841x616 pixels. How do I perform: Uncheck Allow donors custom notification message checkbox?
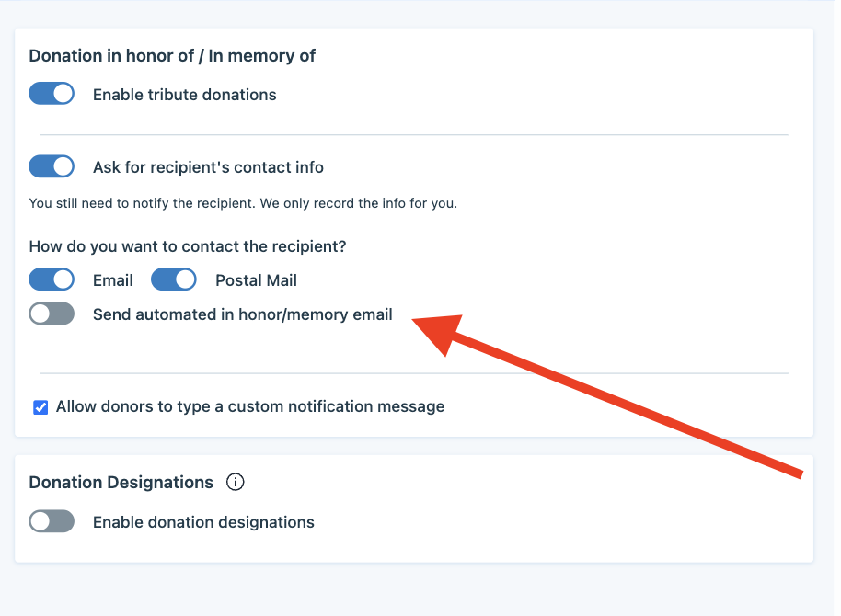tap(40, 407)
